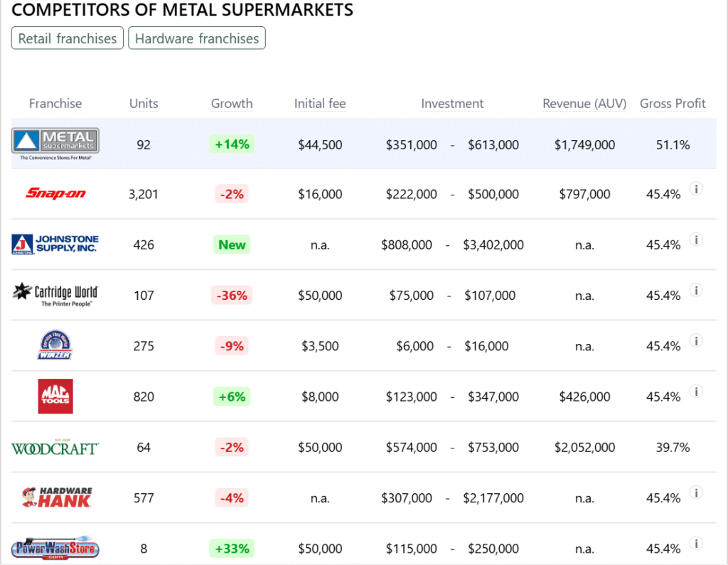Select the $16,000 initial fee for Snap-on
This screenshot has height=565, width=728.
(320, 194)
